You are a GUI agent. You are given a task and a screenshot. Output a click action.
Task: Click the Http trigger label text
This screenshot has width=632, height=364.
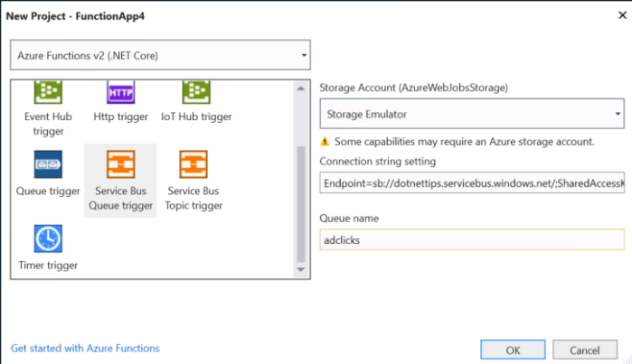tap(120, 117)
